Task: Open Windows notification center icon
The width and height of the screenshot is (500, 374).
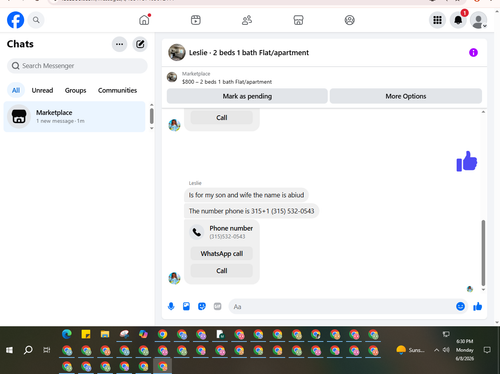Action: [x=487, y=350]
